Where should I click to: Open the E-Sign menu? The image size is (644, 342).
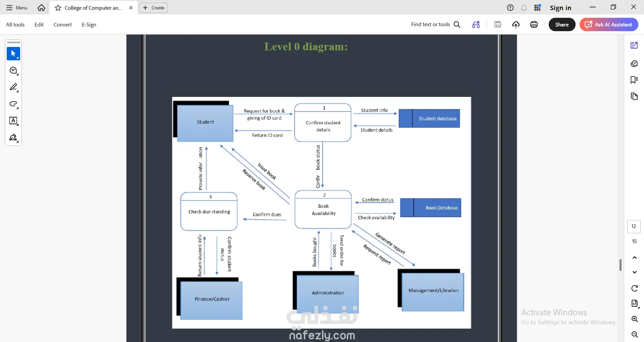89,24
